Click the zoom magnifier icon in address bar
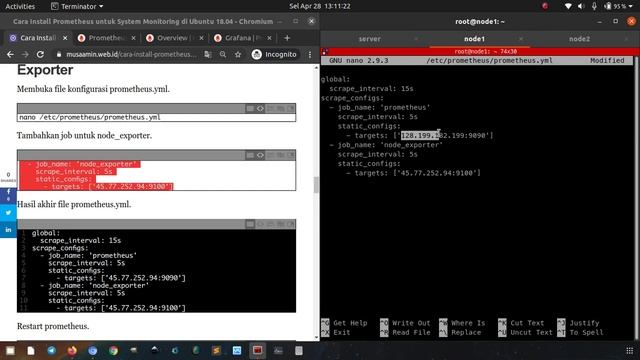Image resolution: width=640 pixels, height=360 pixels. [x=223, y=54]
